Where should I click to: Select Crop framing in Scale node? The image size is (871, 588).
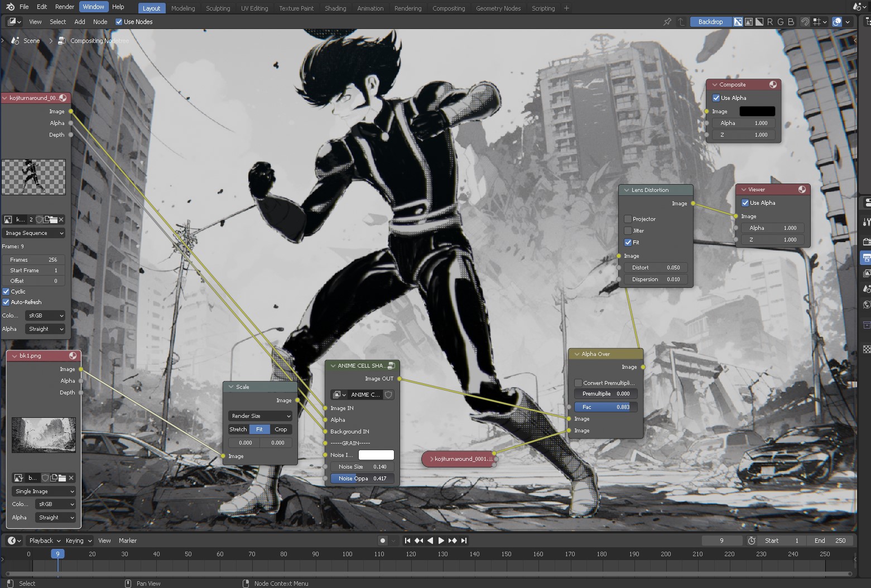tap(281, 429)
